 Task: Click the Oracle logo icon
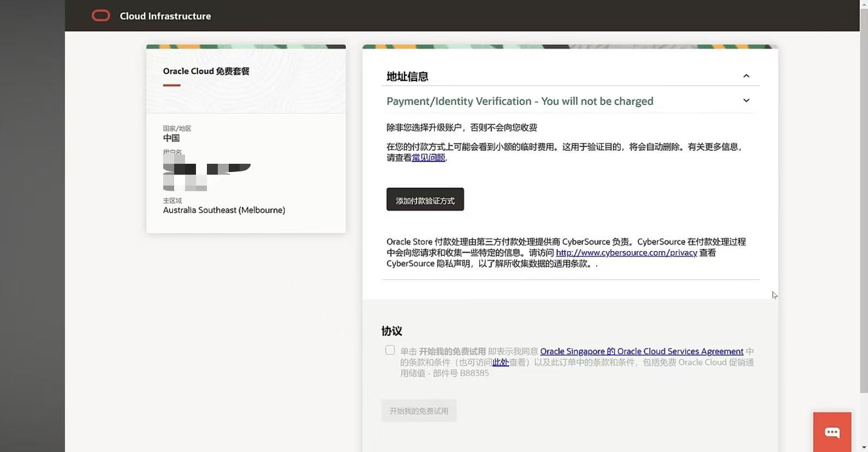coord(101,16)
